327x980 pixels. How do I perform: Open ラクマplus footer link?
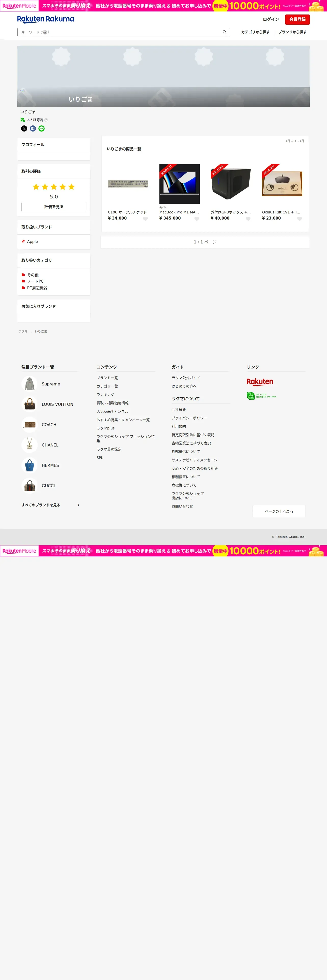pyautogui.click(x=105, y=428)
